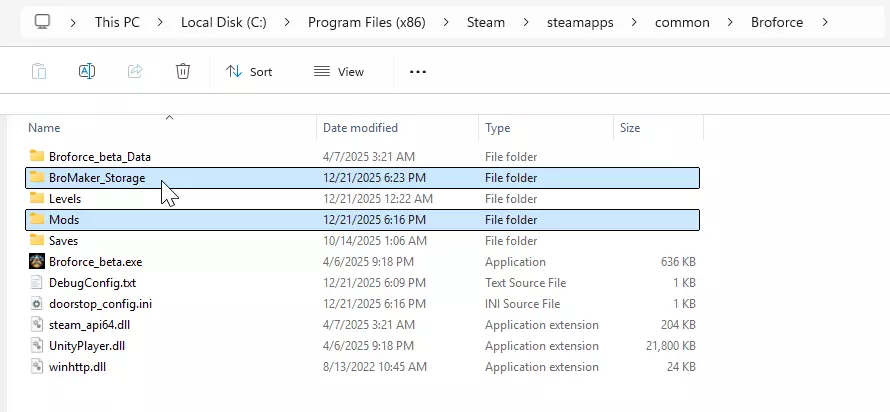The height and width of the screenshot is (412, 890).
Task: Select the Mods folder
Action: [64, 219]
